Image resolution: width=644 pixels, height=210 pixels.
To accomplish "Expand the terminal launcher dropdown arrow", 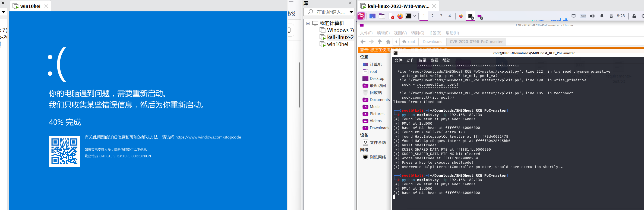I will 415,16.
